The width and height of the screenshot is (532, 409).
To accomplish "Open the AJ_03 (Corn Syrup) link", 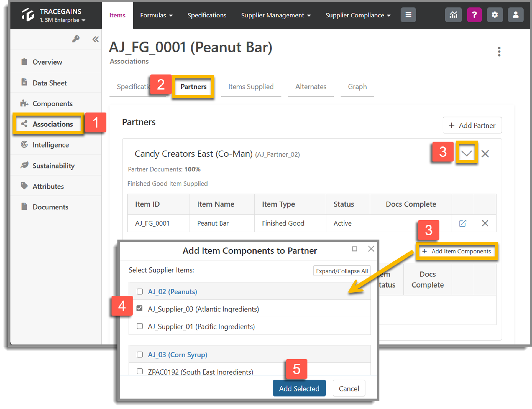I will click(177, 355).
